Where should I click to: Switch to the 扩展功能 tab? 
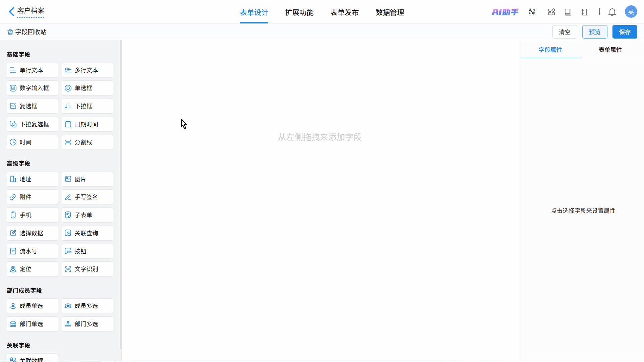tap(299, 13)
